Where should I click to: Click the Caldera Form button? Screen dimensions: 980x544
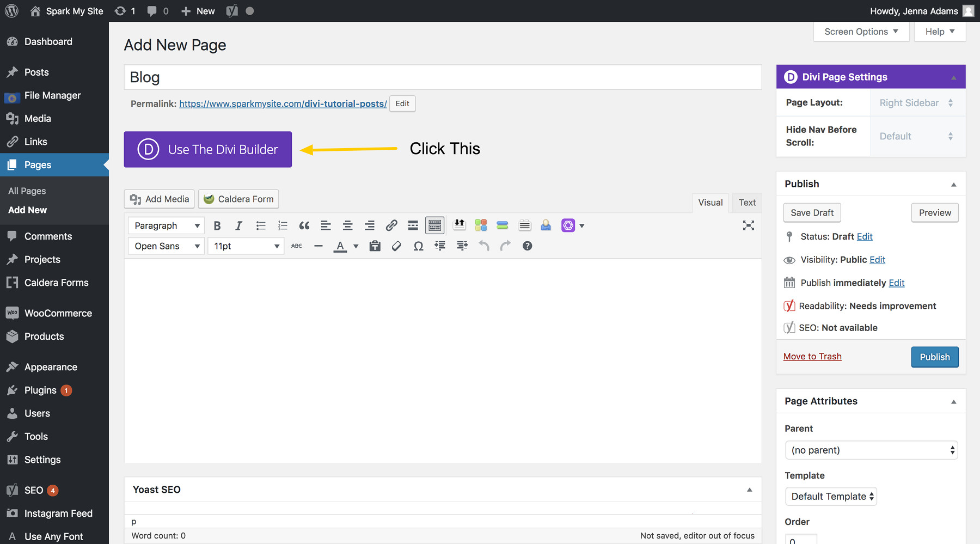tap(238, 199)
